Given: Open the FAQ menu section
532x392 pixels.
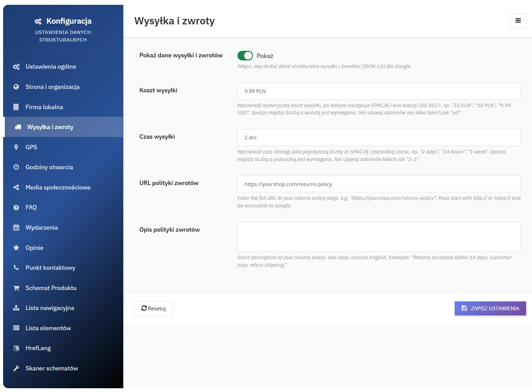Looking at the screenshot, I should pyautogui.click(x=31, y=207).
